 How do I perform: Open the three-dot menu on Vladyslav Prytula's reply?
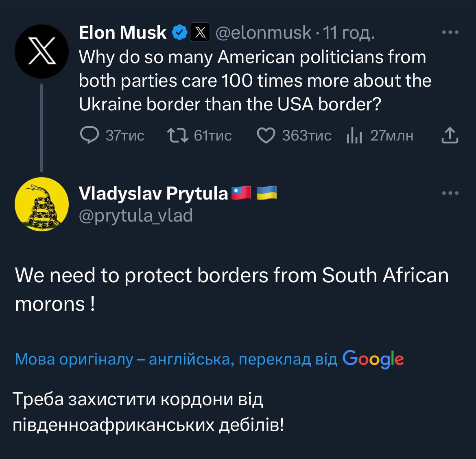pyautogui.click(x=450, y=193)
